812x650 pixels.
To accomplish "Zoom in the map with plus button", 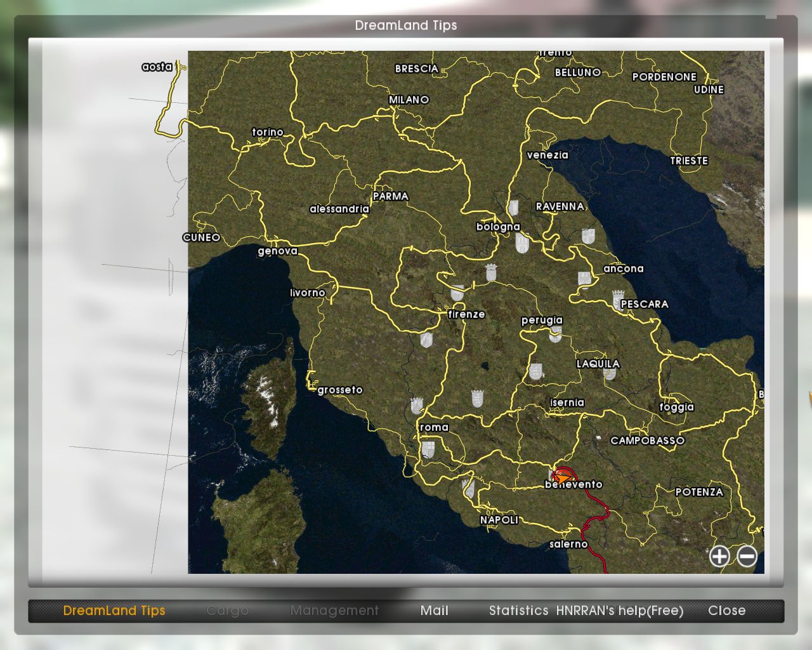I will (x=719, y=557).
